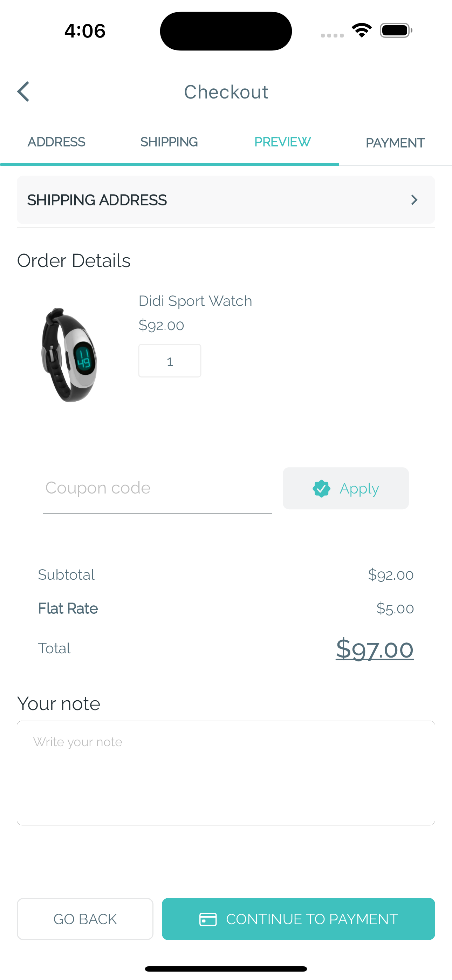Switch to the Shipping tab
This screenshot has height=980, width=452.
click(x=169, y=142)
